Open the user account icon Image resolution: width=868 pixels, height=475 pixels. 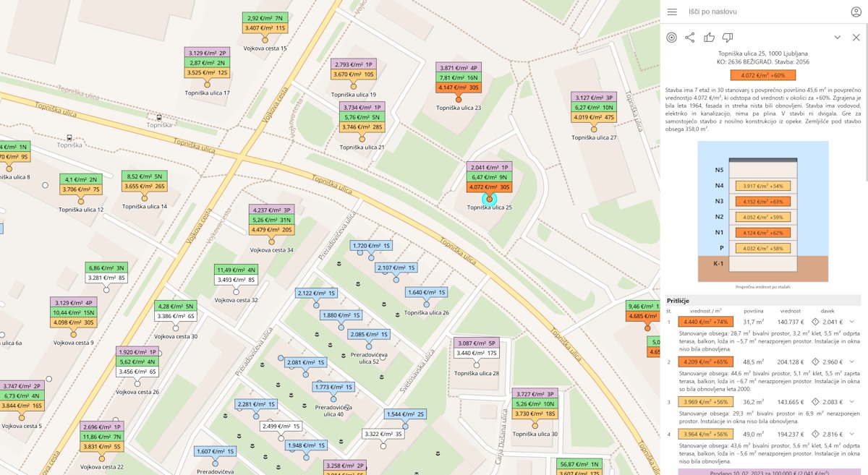tap(856, 12)
